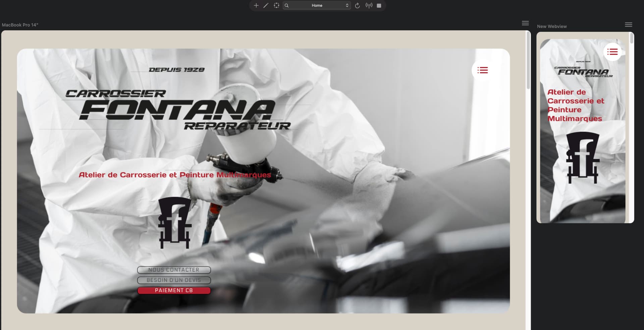644x330 pixels.
Task: Open the red list menu in mobile webview
Action: coord(612,52)
